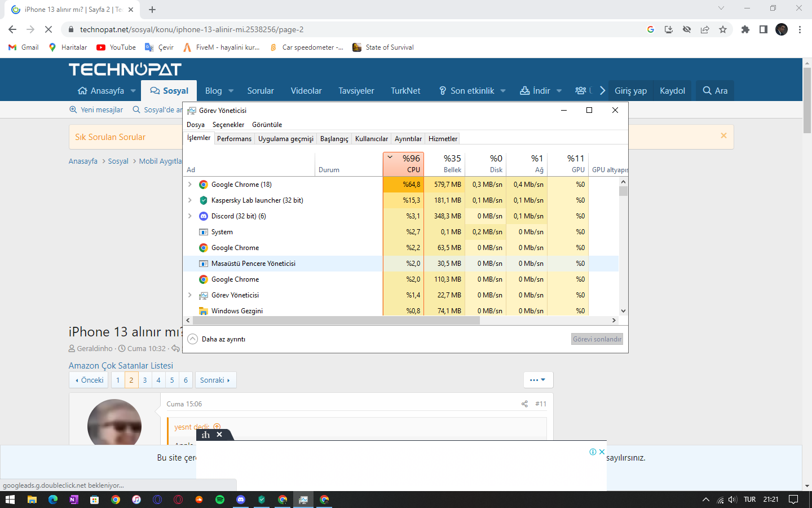Click the Görevi sonlandır button
Viewport: 812px width, 508px height.
pos(597,339)
